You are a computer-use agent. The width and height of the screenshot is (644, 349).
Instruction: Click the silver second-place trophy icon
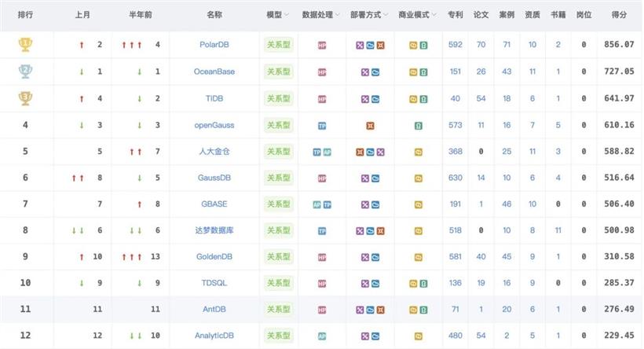point(25,72)
